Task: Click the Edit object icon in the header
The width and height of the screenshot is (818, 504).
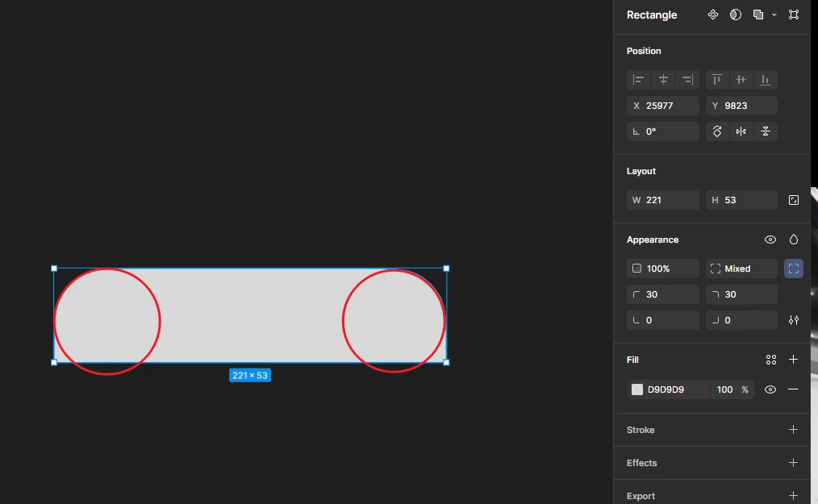Action: [x=794, y=15]
